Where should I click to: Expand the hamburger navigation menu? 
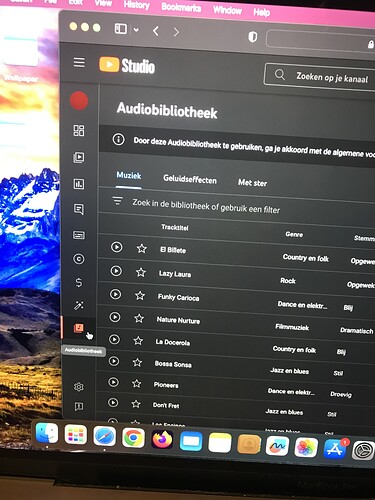click(79, 62)
